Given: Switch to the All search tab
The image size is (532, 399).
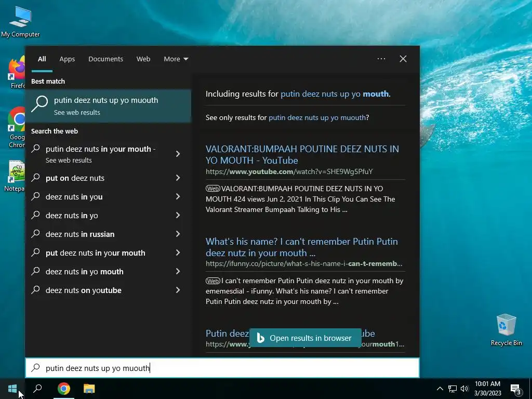Looking at the screenshot, I should (x=42, y=59).
